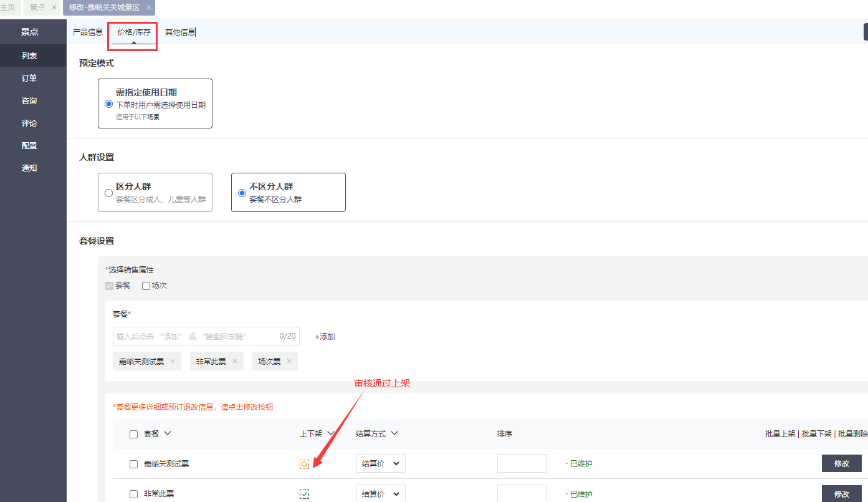Viewport: 868px width, 502px height.
Task: Remove the 嘉峪关测试票 package tag
Action: (x=172, y=361)
